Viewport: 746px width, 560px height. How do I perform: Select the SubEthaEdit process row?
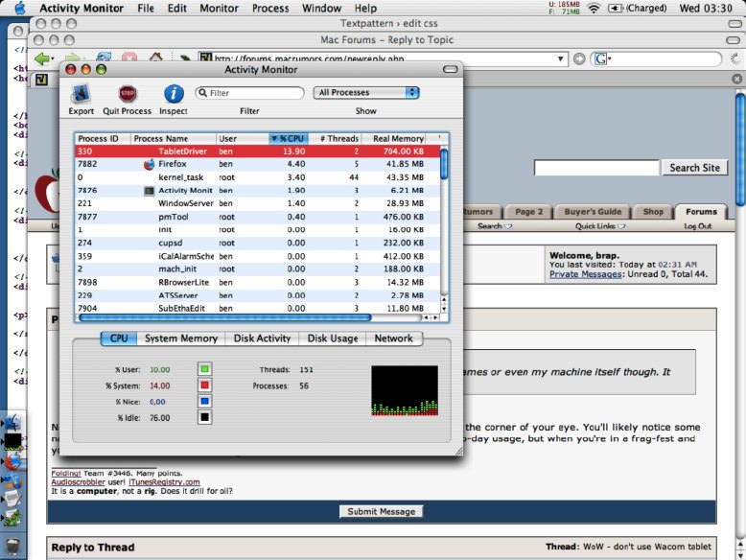[257, 309]
